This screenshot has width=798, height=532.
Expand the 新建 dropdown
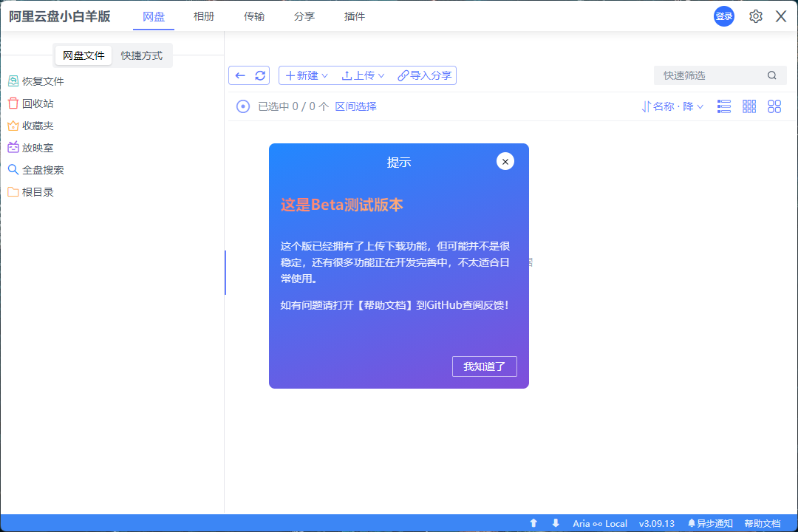point(307,75)
